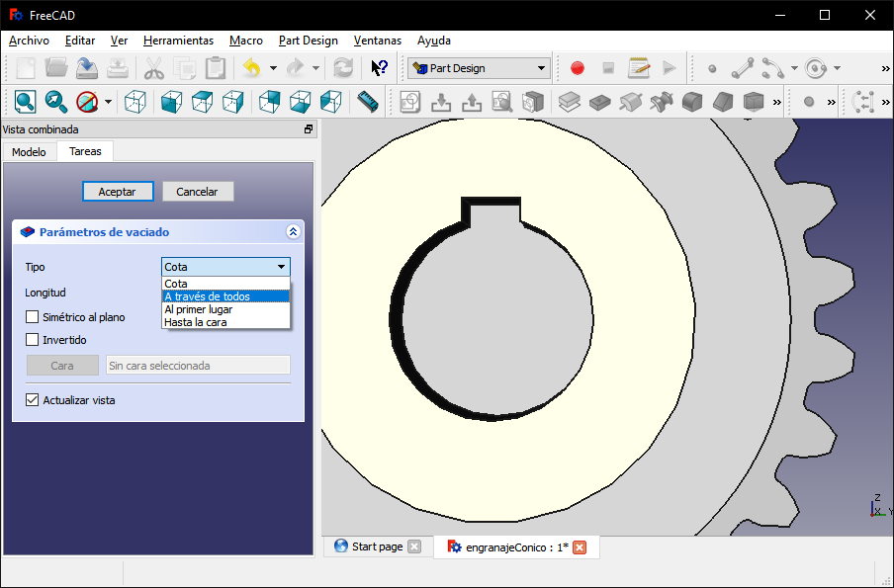Start macro recording with red button
894x588 pixels.
coord(578,68)
